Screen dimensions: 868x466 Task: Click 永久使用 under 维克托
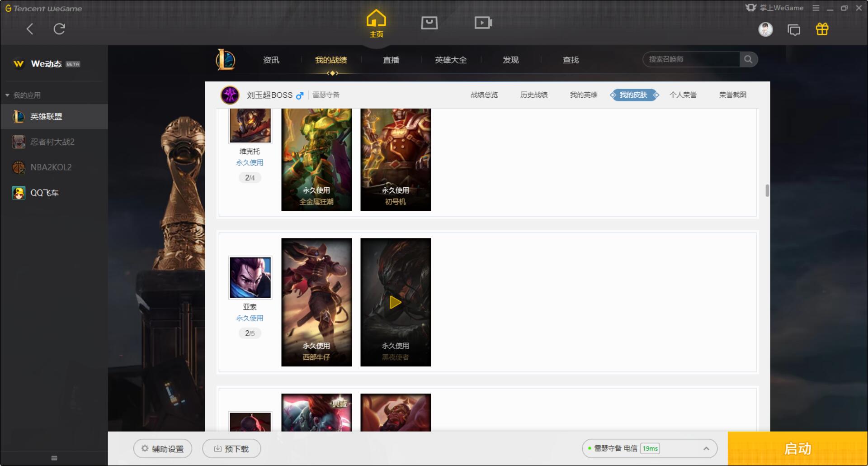(250, 162)
